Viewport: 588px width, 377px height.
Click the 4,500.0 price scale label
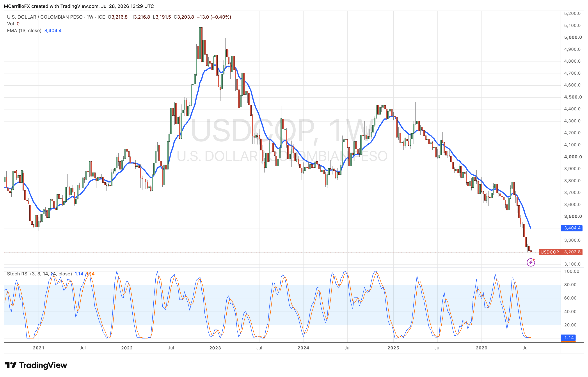pos(573,97)
